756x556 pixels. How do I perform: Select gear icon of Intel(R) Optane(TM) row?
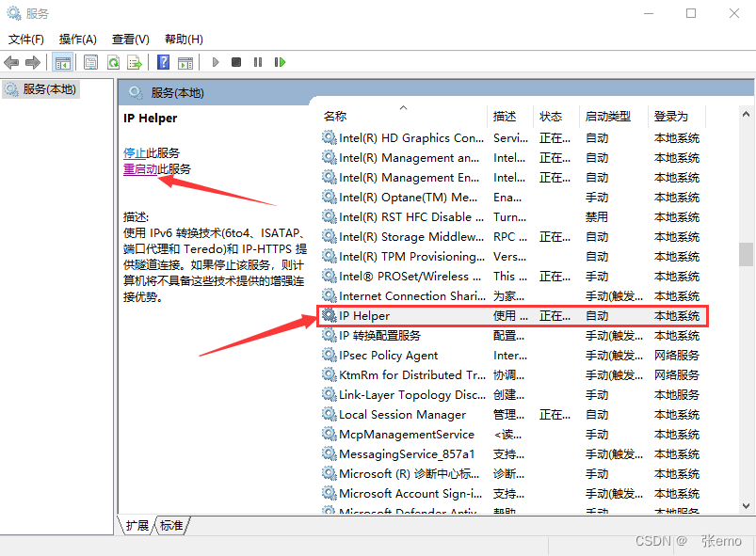coord(330,197)
